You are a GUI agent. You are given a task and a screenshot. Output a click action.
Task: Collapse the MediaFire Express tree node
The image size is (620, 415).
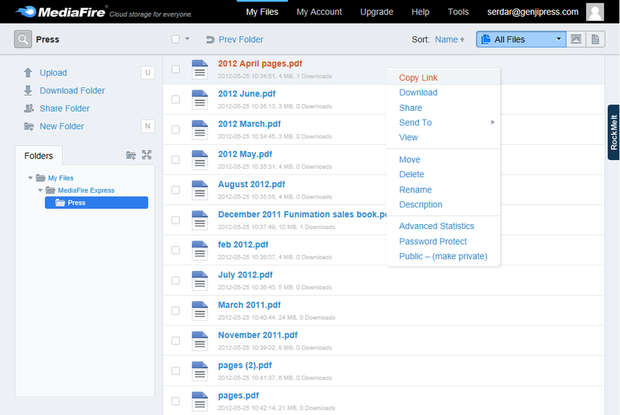[40, 190]
